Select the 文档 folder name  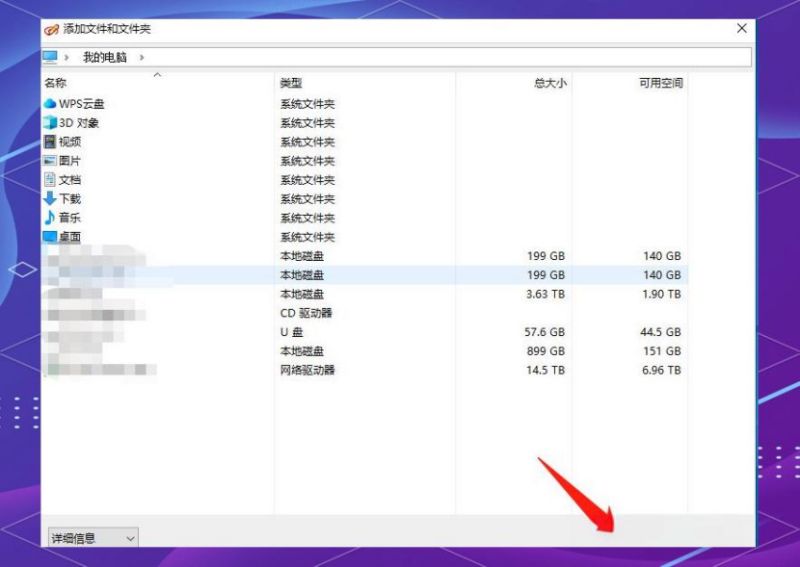(x=70, y=180)
